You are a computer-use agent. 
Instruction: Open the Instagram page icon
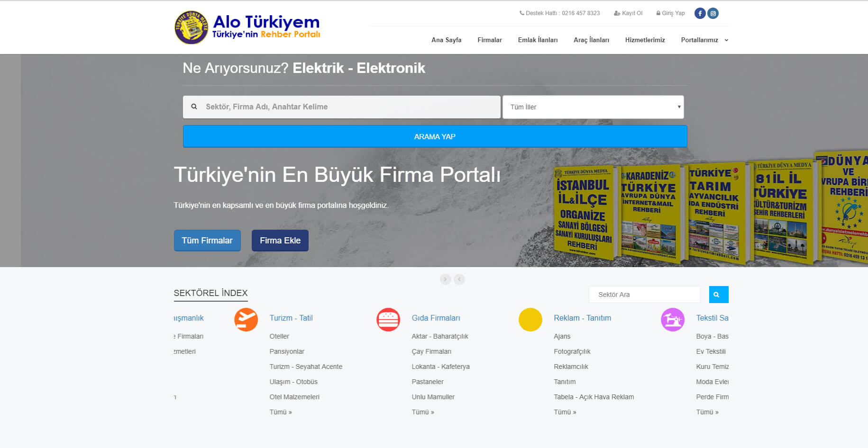[713, 13]
